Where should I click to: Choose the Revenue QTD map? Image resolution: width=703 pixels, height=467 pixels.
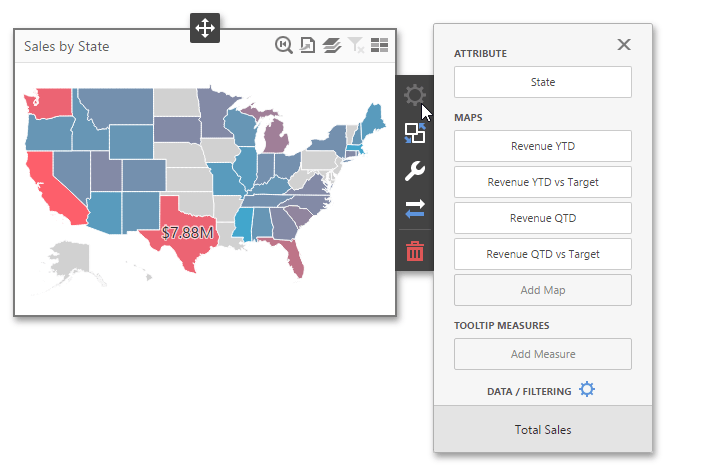click(543, 218)
